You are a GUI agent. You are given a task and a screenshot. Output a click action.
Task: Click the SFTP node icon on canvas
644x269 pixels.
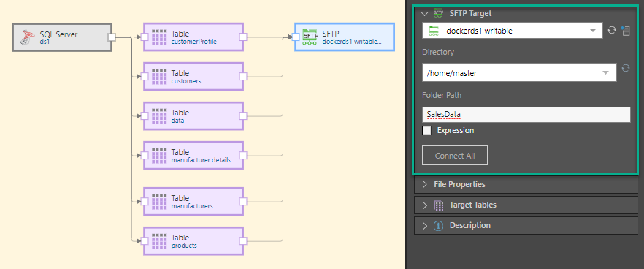[x=310, y=37]
